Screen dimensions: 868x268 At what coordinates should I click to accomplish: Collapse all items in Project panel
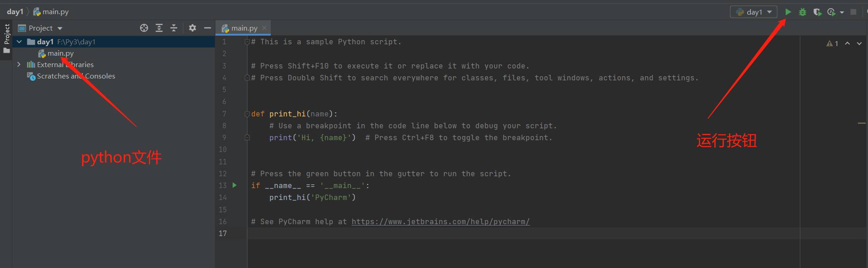174,28
